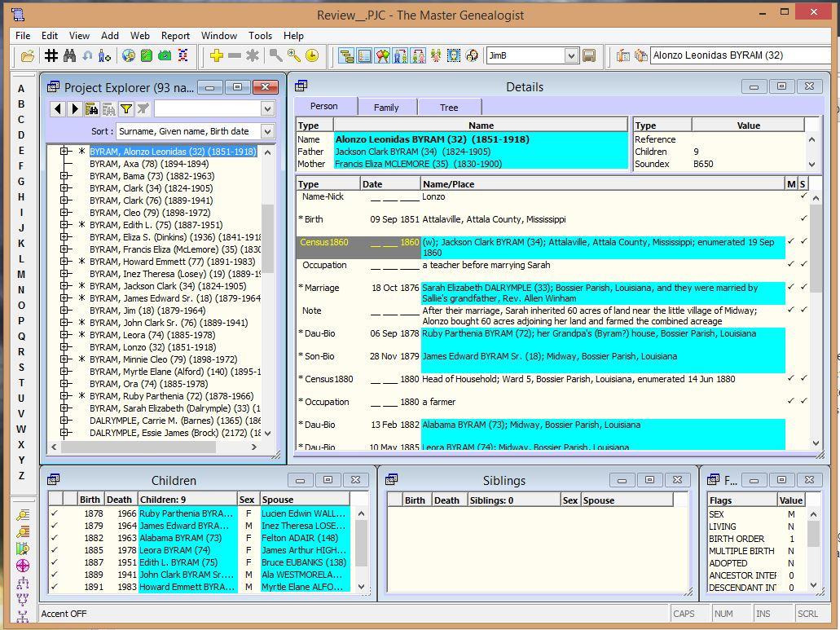Image resolution: width=840 pixels, height=630 pixels.
Task: Open the Sort order dropdown
Action: (x=267, y=131)
